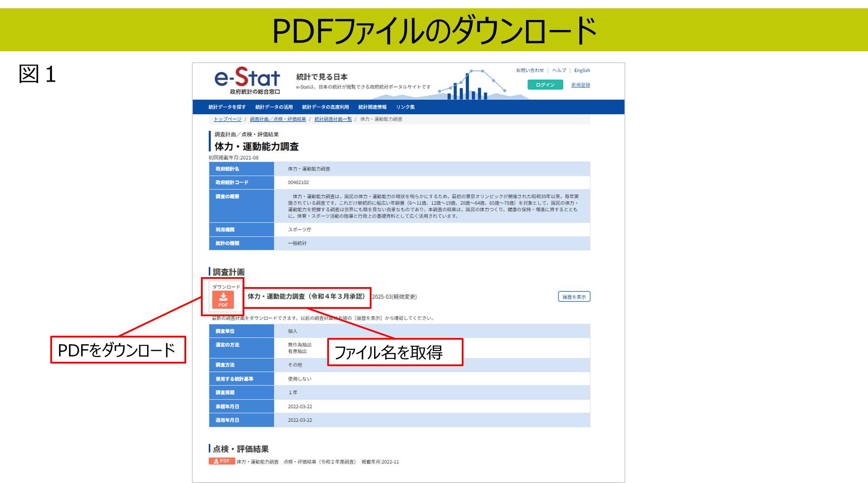Open 統計データの活用 menu

274,107
